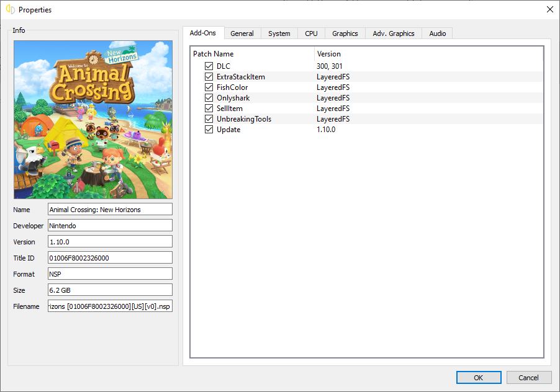Toggle the Update 1.10.0 checkbox
This screenshot has width=560, height=392.
(x=209, y=130)
